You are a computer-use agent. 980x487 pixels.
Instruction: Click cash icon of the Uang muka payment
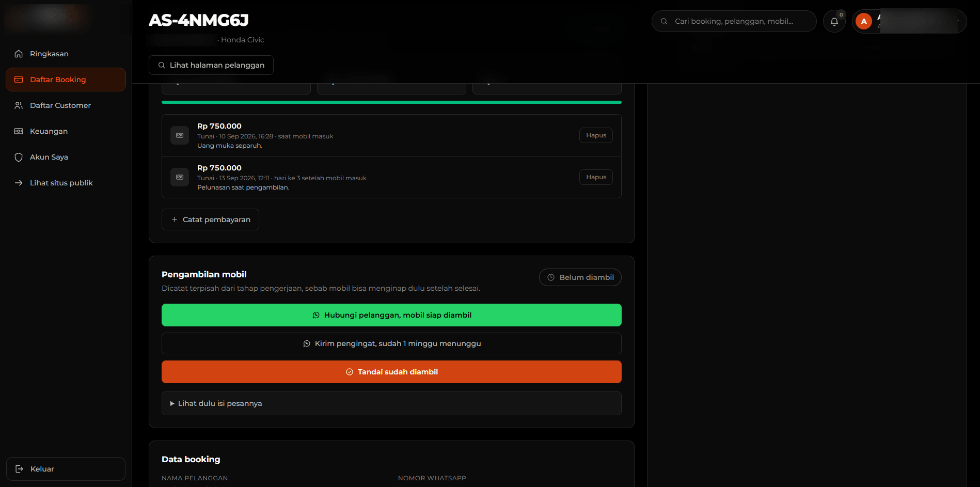tap(180, 135)
